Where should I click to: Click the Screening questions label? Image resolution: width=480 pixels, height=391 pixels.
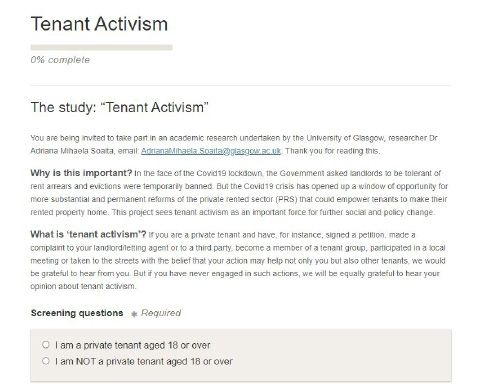pos(77,313)
